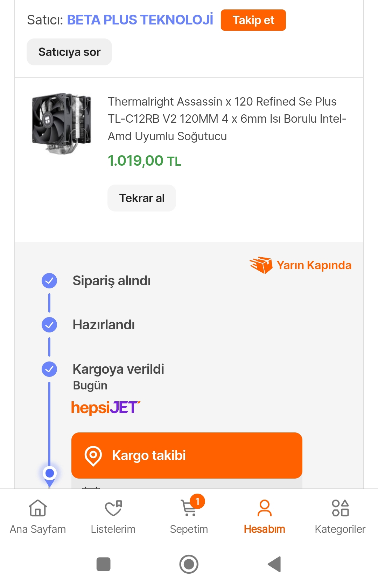Open the Thermalright cooler product thumbnail
This screenshot has width=378, height=588.
62,123
